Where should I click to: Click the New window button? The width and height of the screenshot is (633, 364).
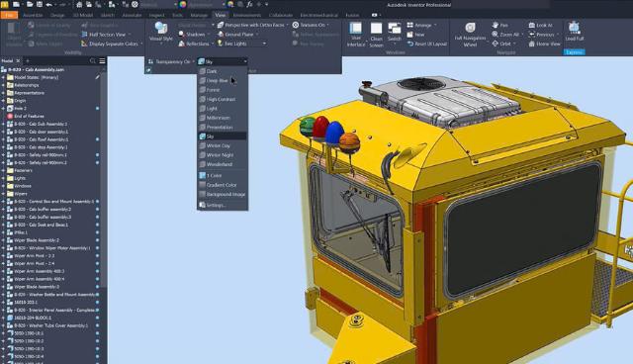416,35
